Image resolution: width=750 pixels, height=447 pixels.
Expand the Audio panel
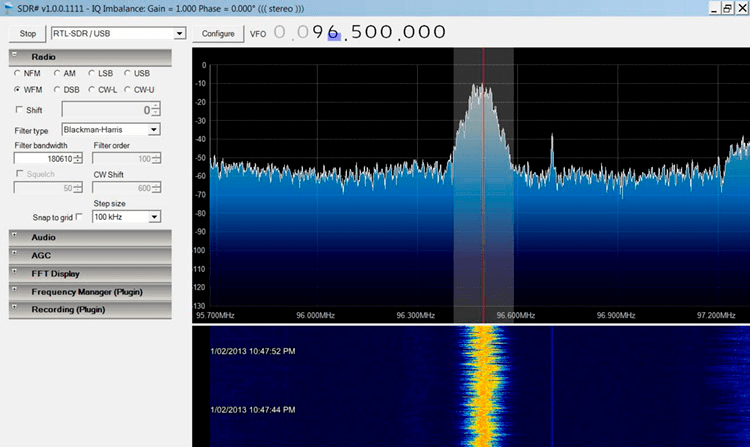[14, 235]
